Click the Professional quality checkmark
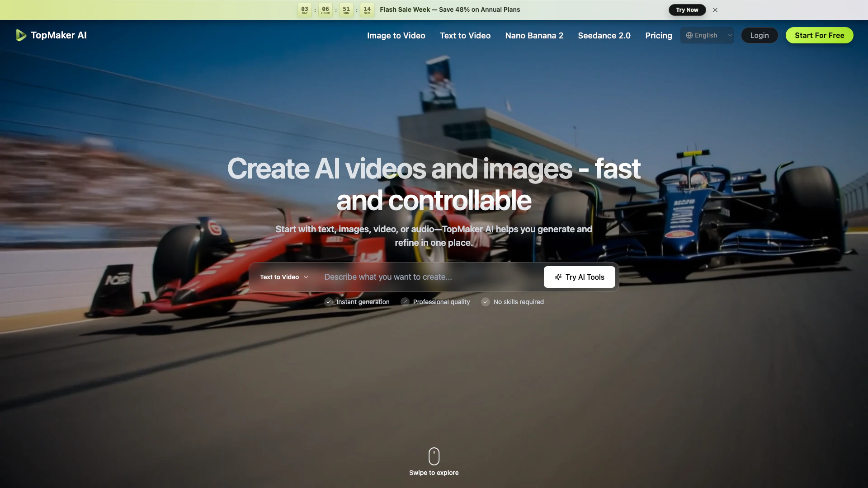Image resolution: width=868 pixels, height=488 pixels. (405, 302)
